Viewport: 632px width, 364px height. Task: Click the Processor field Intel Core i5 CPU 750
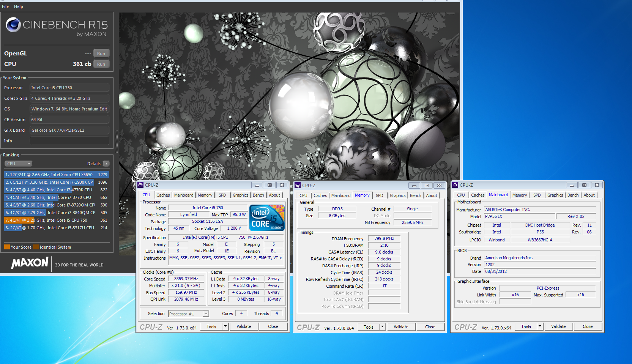(x=69, y=88)
